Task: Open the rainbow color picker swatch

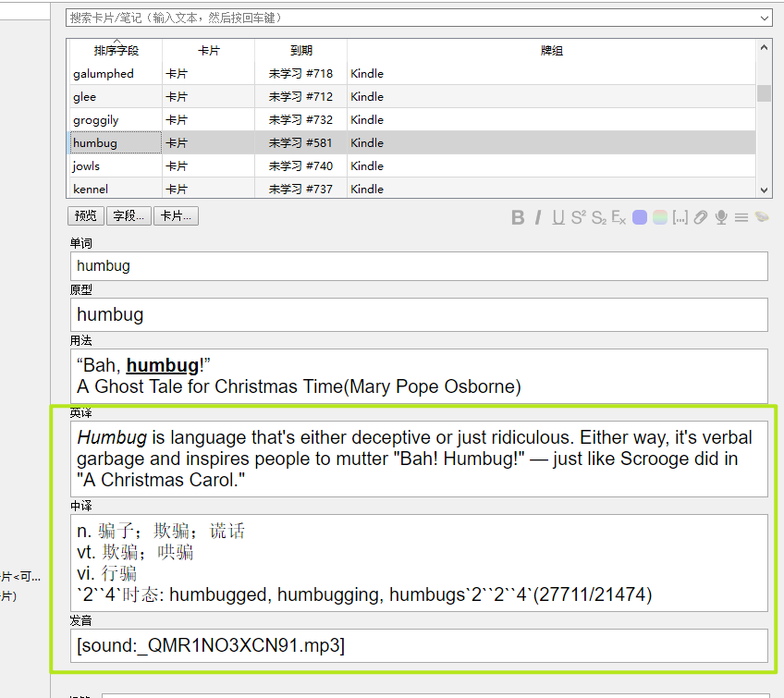Action: click(x=660, y=217)
